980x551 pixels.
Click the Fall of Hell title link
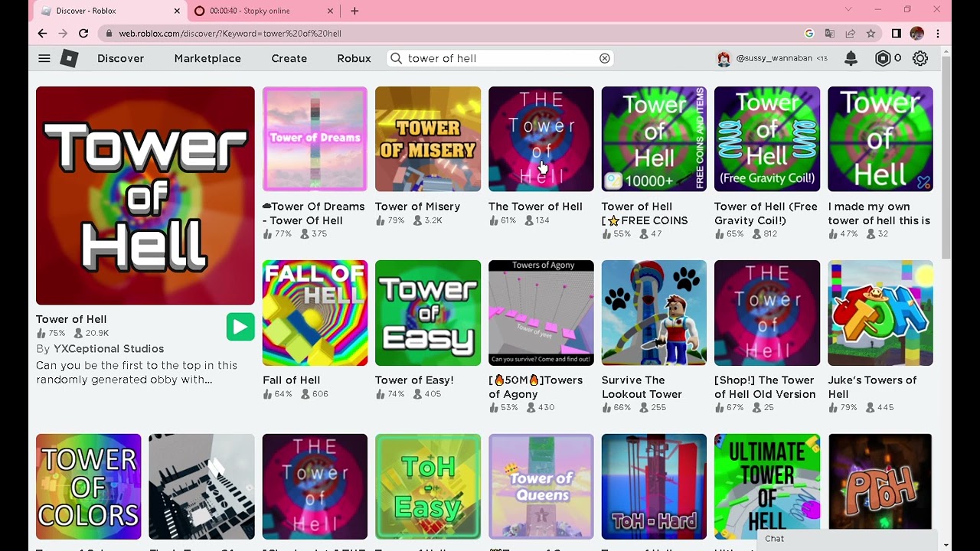click(x=291, y=380)
